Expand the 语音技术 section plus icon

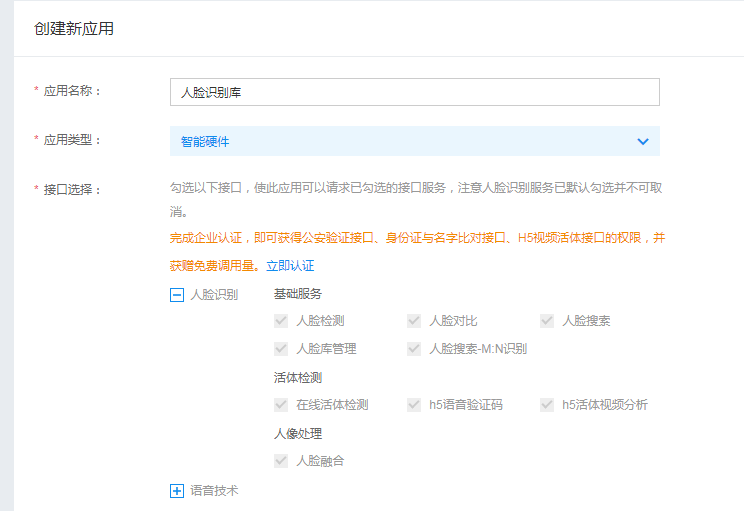pos(177,491)
